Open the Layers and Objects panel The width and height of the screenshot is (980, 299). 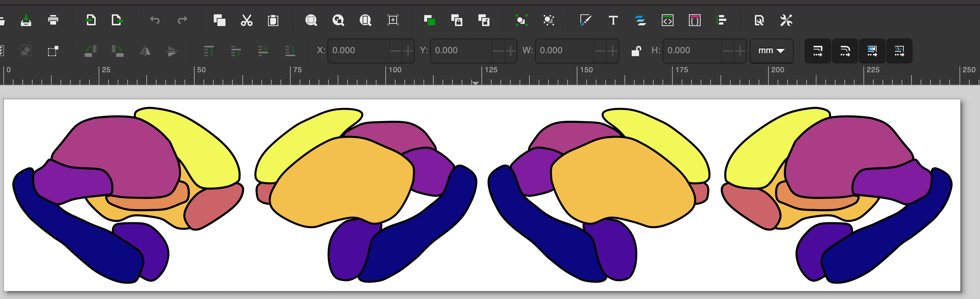click(640, 20)
